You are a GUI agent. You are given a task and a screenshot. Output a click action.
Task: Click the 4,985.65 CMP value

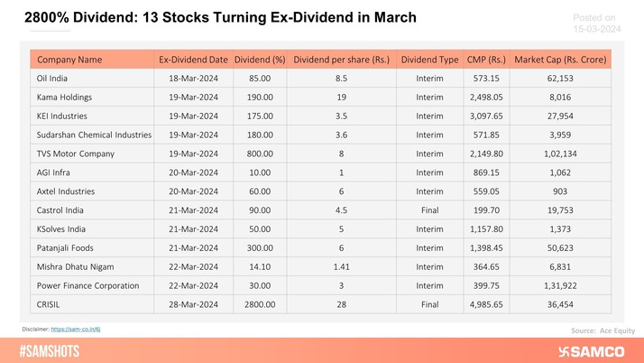coord(486,304)
